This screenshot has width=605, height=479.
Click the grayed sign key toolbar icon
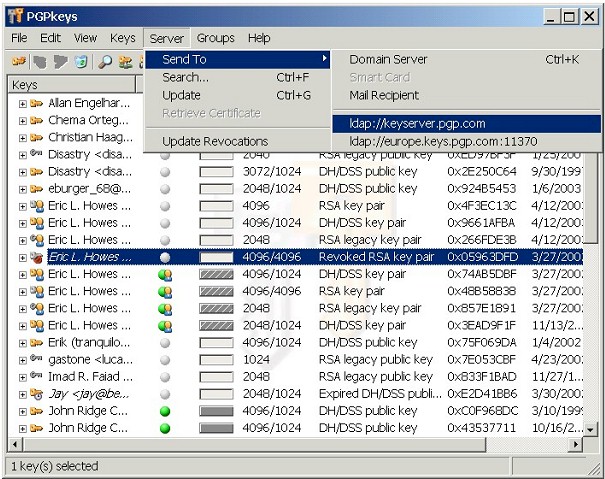(x=61, y=62)
